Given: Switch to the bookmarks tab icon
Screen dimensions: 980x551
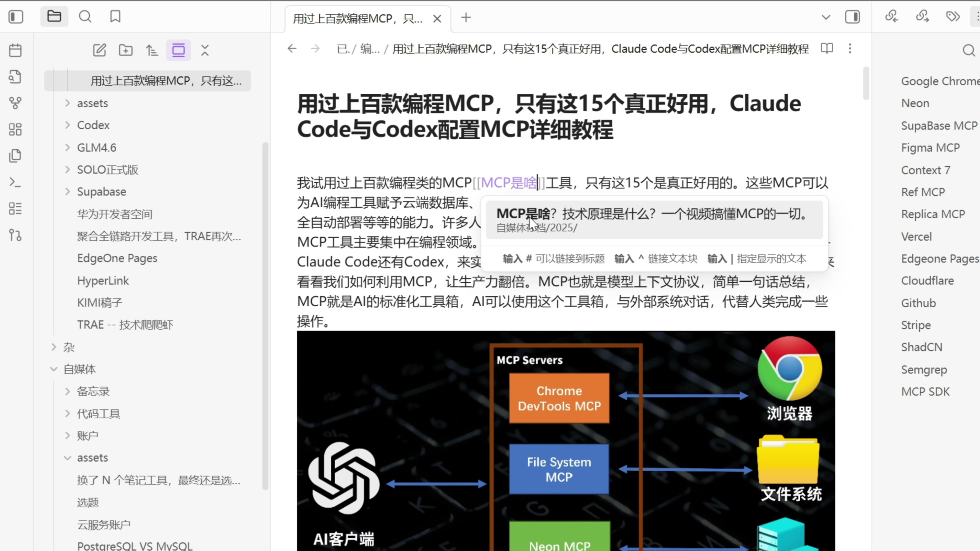Looking at the screenshot, I should pos(115,16).
